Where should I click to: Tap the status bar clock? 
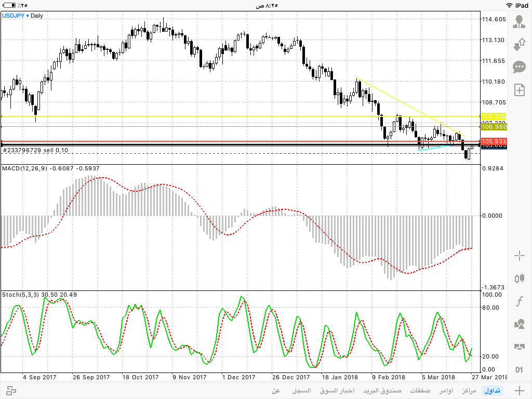pos(267,5)
